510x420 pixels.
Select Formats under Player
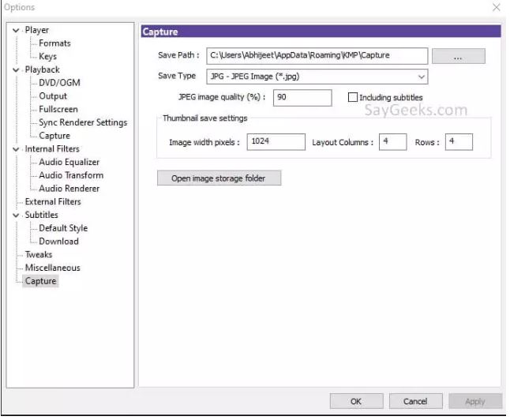[54, 43]
